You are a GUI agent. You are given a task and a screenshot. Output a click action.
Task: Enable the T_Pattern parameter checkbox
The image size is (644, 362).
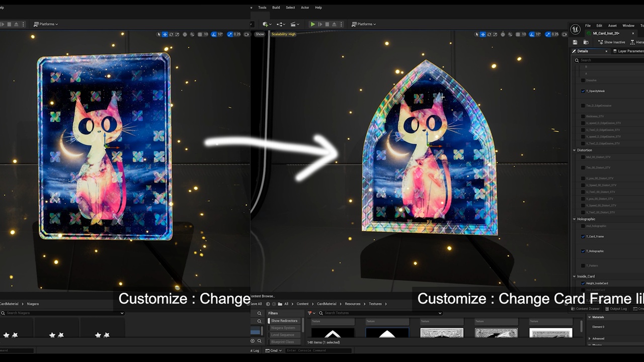click(x=583, y=265)
